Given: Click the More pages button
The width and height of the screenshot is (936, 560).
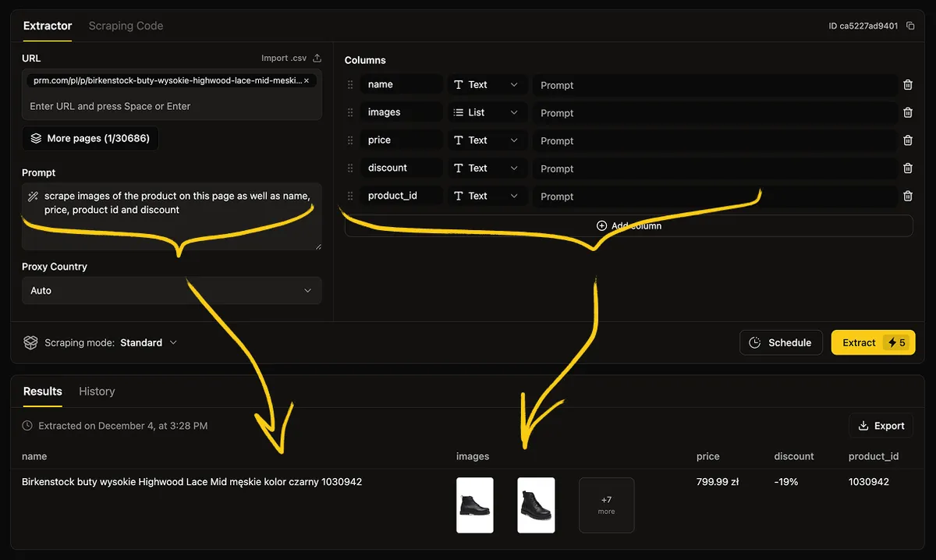Looking at the screenshot, I should (90, 138).
